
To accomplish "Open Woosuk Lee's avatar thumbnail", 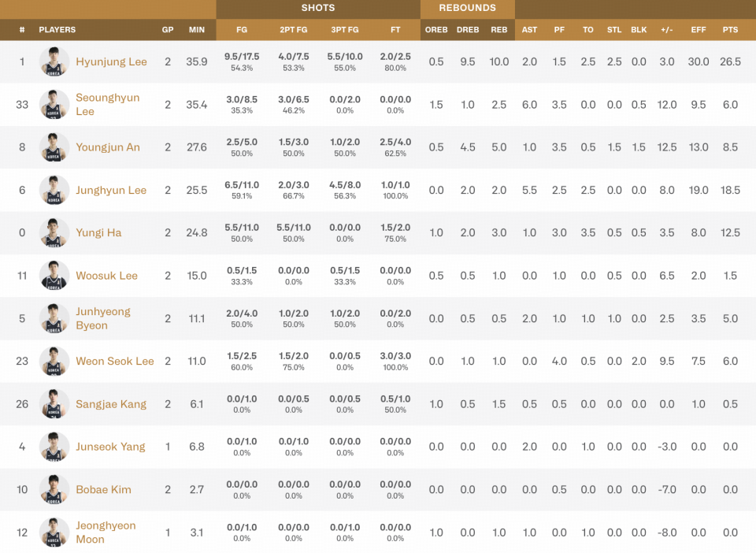I will [54, 276].
